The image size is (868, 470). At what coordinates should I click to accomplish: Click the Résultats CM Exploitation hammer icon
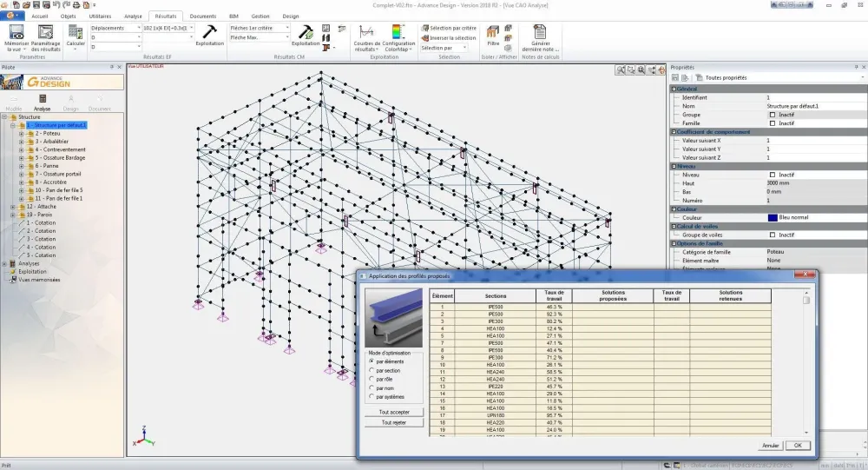pos(305,31)
